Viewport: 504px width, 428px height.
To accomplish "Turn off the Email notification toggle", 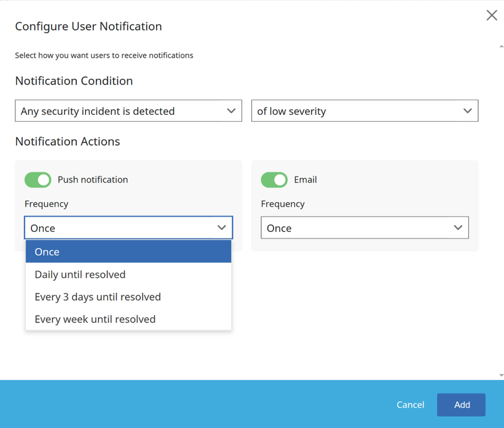I will 274,180.
